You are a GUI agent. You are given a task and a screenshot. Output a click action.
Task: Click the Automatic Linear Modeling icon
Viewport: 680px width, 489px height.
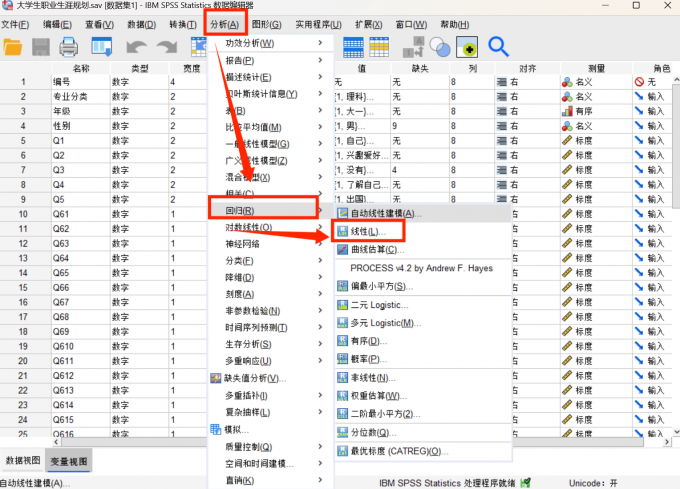point(343,213)
